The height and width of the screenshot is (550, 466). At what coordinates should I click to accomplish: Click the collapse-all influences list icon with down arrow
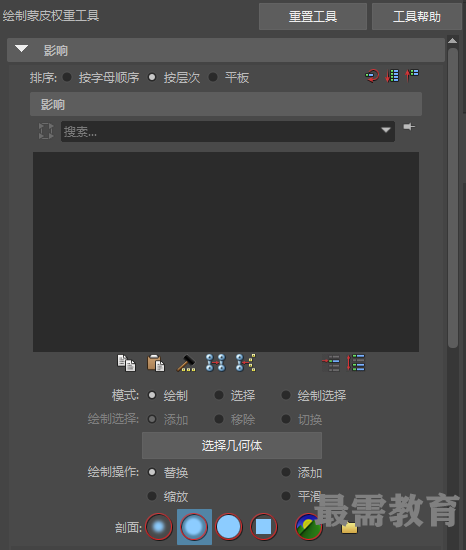(x=392, y=75)
